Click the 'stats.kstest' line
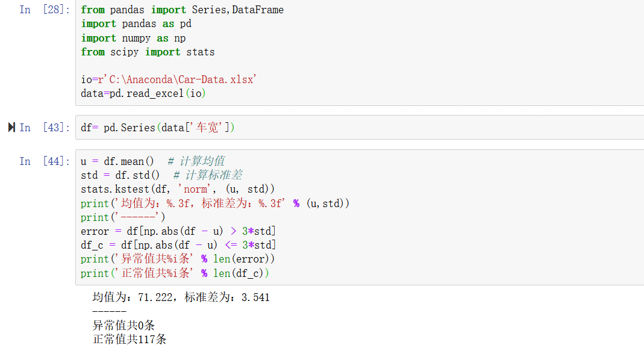Screen dimensions: 644x354 [178, 189]
